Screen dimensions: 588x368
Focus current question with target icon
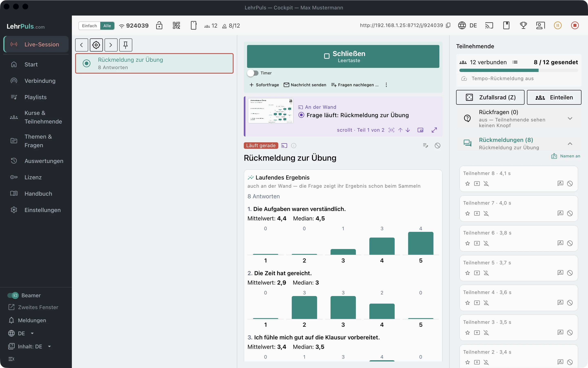[x=96, y=45]
